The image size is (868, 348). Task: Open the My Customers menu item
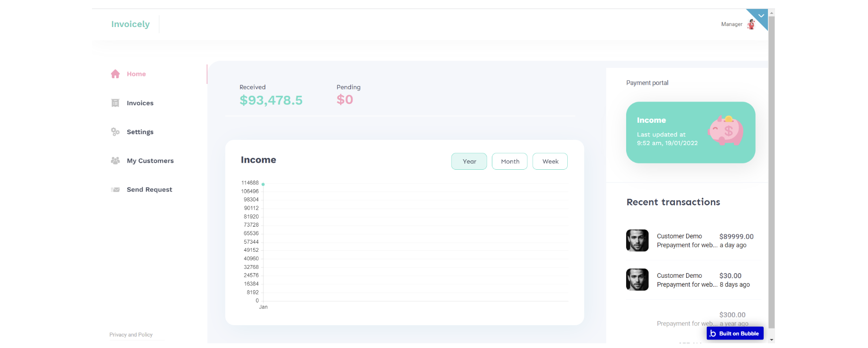(x=150, y=161)
